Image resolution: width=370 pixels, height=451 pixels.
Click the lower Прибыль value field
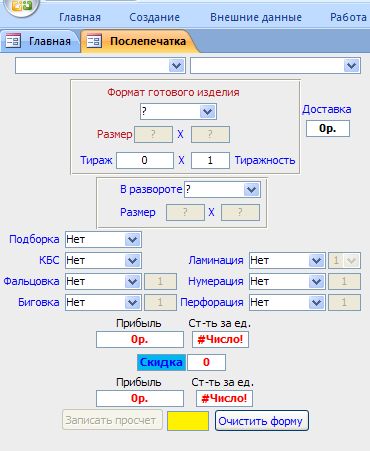pos(140,399)
